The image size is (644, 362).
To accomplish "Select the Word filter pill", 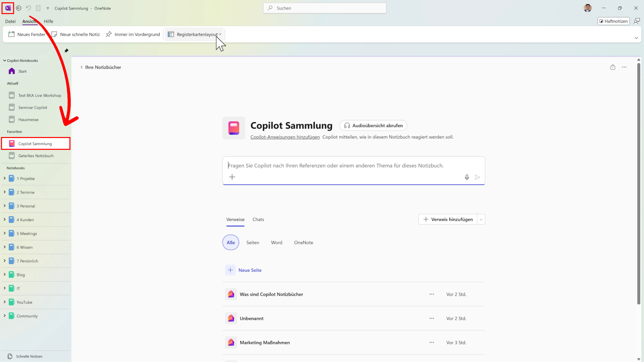I will tap(276, 242).
